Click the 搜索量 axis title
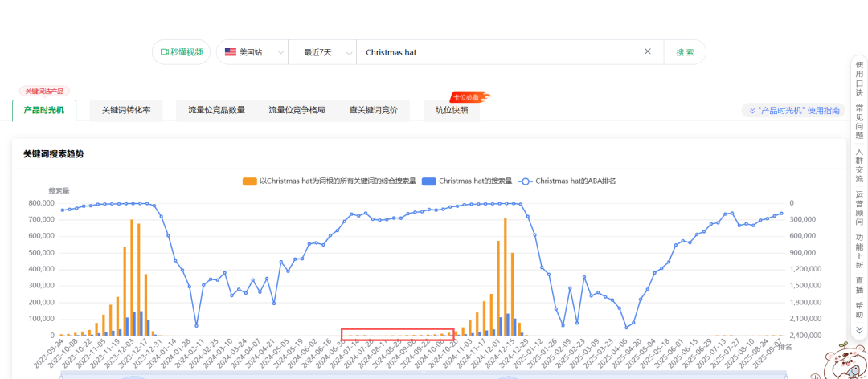 tap(59, 190)
